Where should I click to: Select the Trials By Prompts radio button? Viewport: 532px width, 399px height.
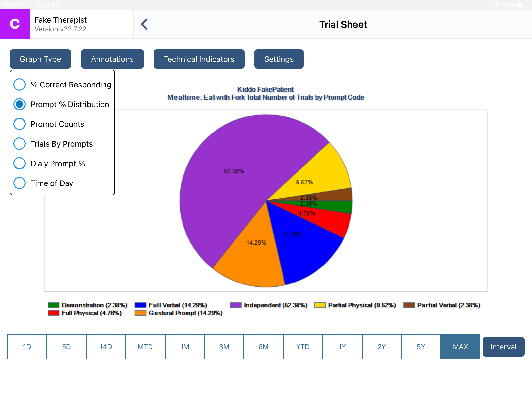coord(19,144)
